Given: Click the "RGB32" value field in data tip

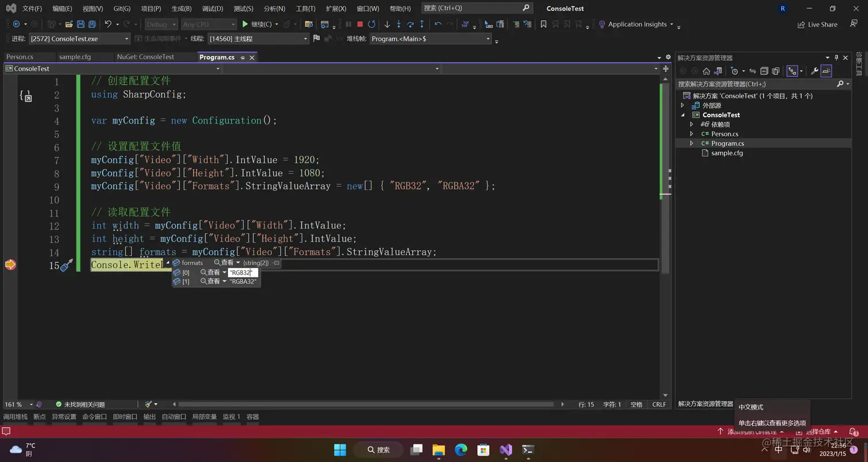Looking at the screenshot, I should tap(243, 272).
